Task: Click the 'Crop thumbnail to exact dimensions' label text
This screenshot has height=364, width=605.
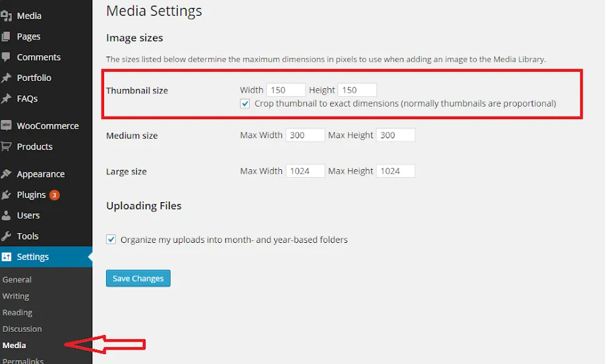Action: point(405,103)
